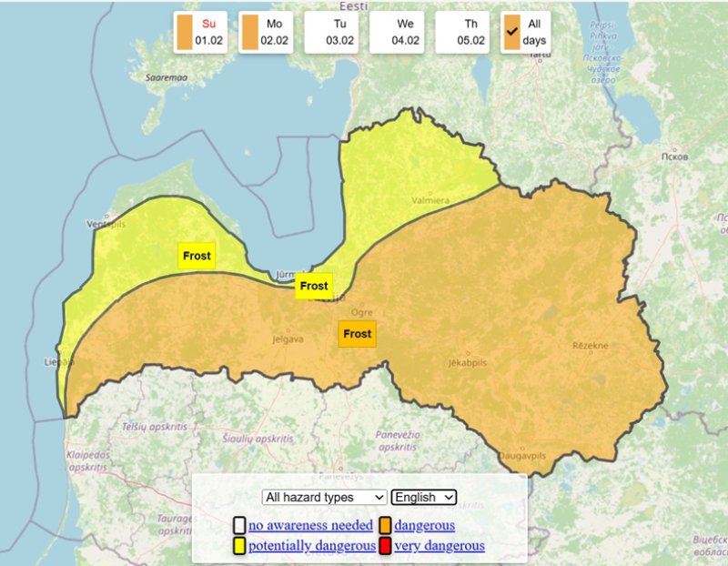Switch to Tuesday 03.02 forecast
This screenshot has width=728, height=566.
tap(330, 32)
